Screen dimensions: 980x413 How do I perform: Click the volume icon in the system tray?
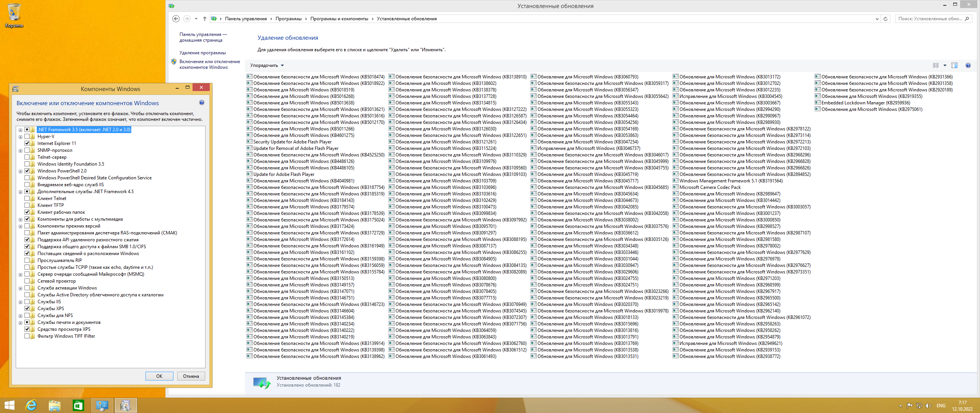pyautogui.click(x=928, y=406)
